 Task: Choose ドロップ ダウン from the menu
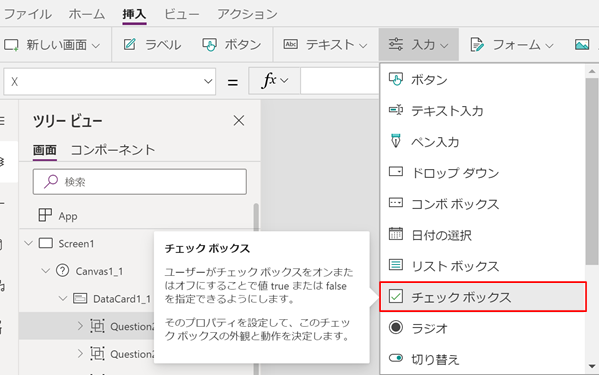pyautogui.click(x=483, y=173)
